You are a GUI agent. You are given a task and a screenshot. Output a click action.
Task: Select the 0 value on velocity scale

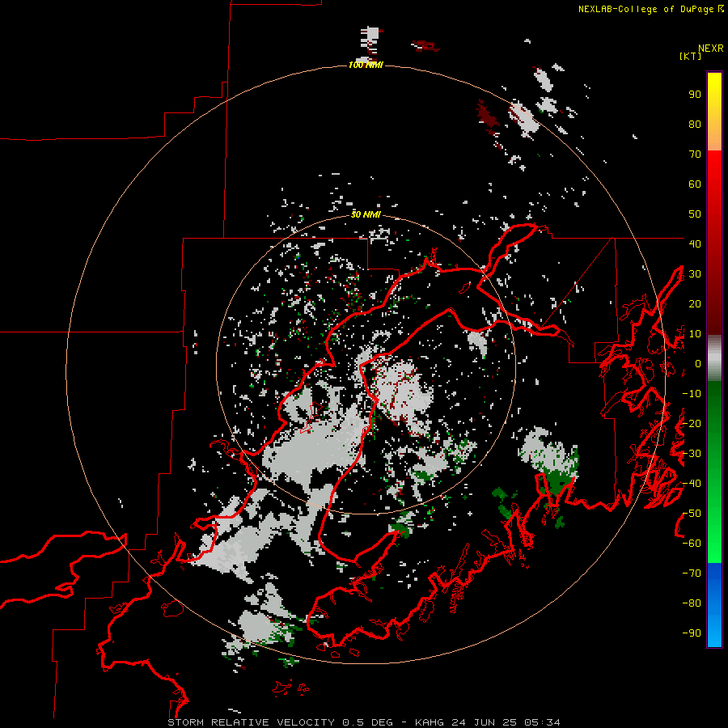(698, 363)
